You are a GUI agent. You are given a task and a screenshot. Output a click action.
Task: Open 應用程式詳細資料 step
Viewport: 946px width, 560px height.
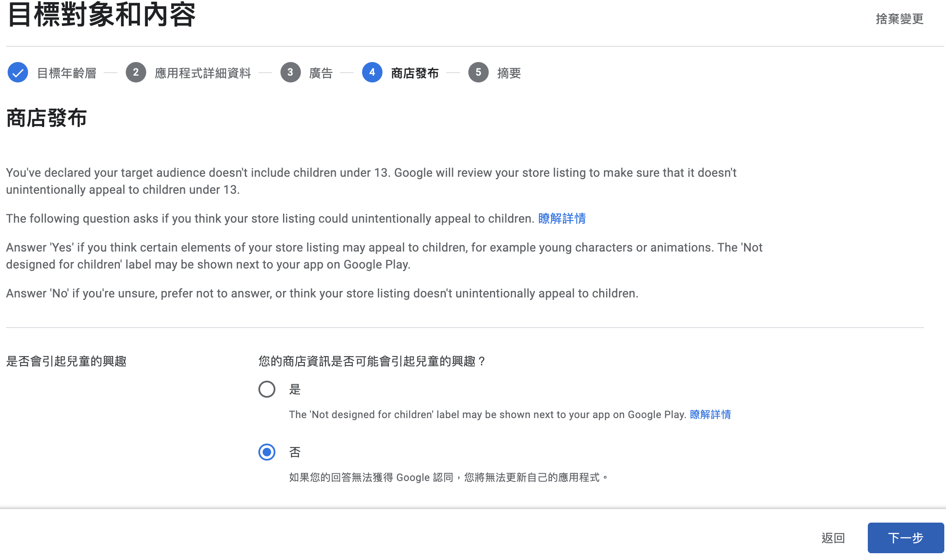point(203,73)
